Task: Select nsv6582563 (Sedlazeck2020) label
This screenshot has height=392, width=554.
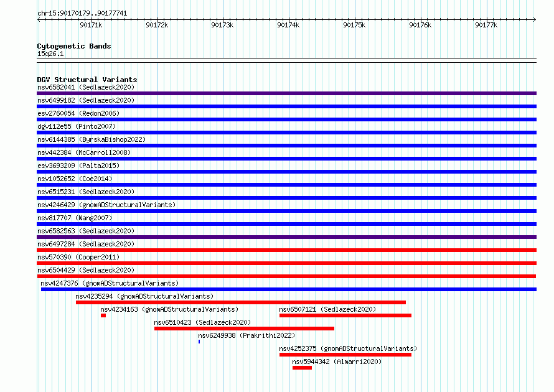Action: [x=86, y=231]
